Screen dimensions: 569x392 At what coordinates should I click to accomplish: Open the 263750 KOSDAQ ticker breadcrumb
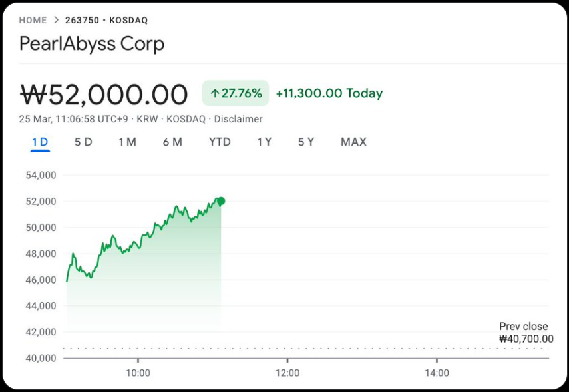(106, 21)
